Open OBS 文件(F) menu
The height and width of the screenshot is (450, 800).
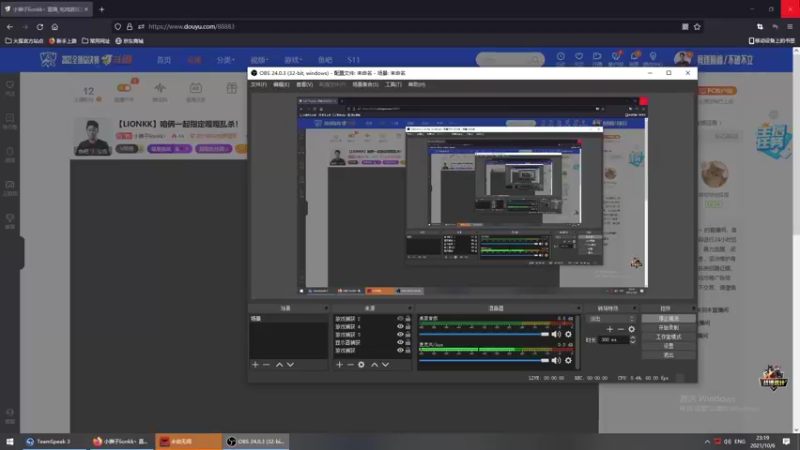point(259,85)
